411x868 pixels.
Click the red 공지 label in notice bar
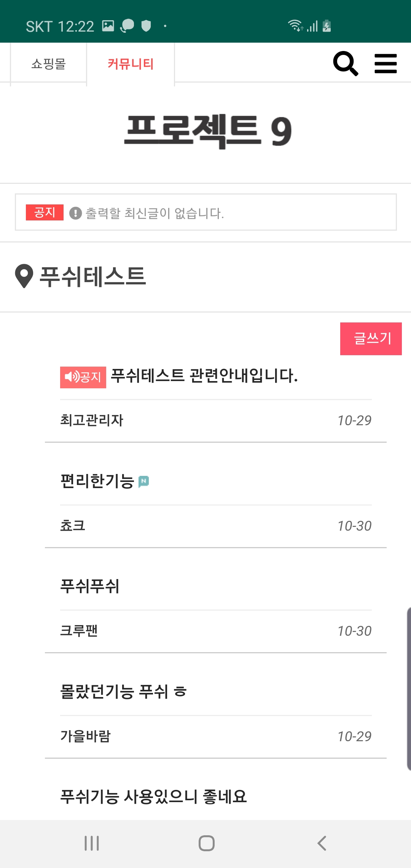[x=45, y=212]
